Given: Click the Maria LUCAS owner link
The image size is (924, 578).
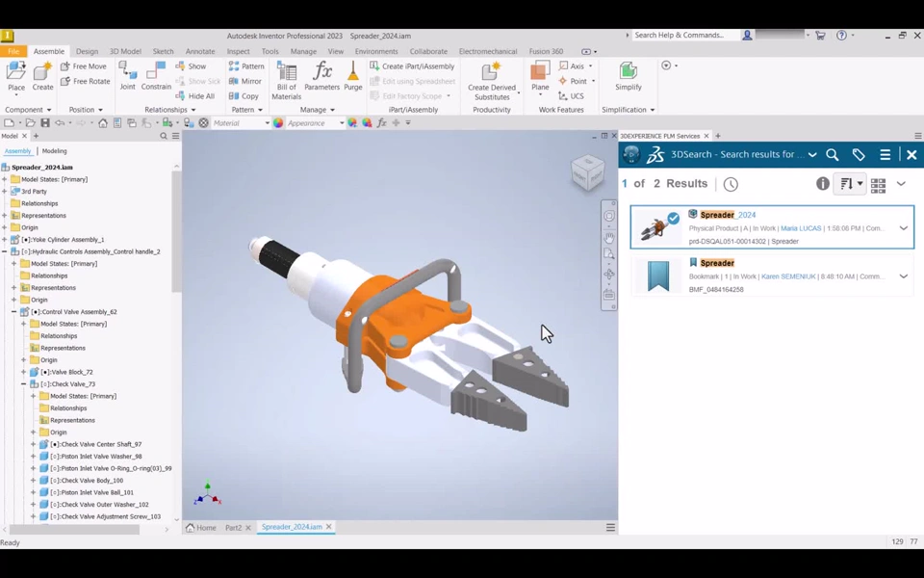Looking at the screenshot, I should [x=801, y=228].
